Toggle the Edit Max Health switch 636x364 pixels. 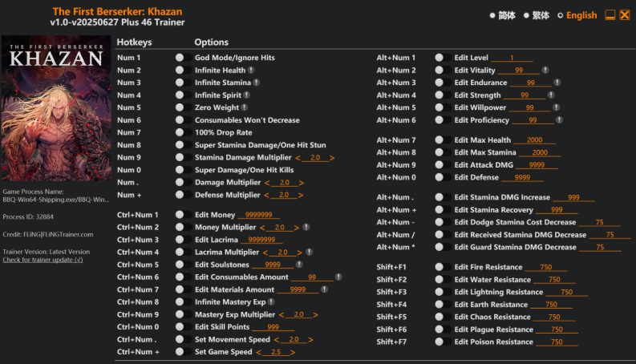pos(443,140)
